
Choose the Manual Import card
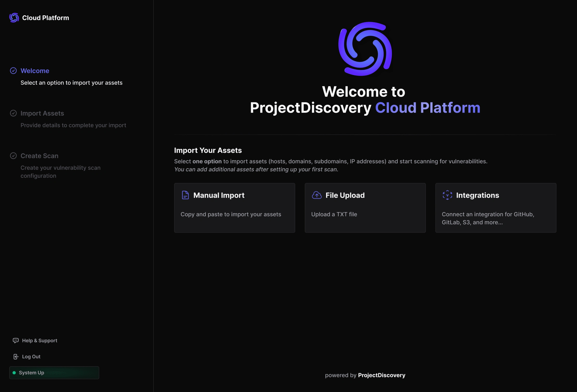click(235, 208)
